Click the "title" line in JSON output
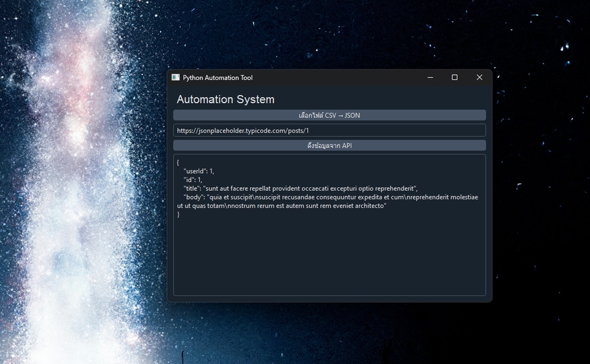Screen dimensions: 590x364 301,188
